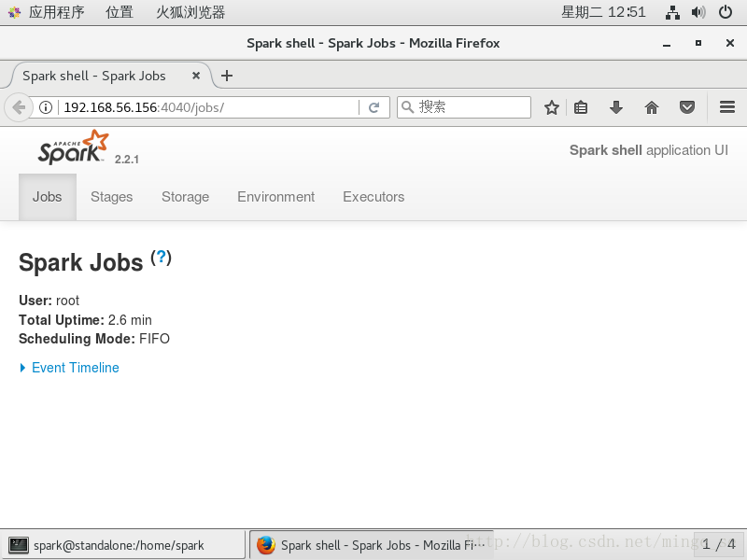Click the Spark Jobs page heading
Image resolution: width=747 pixels, height=560 pixels.
coord(80,262)
